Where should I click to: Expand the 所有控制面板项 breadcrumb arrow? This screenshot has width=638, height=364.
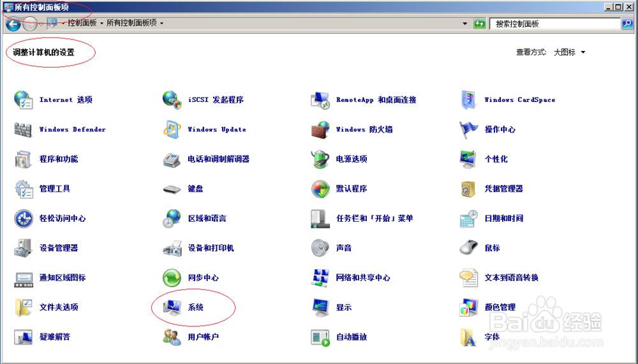[161, 23]
